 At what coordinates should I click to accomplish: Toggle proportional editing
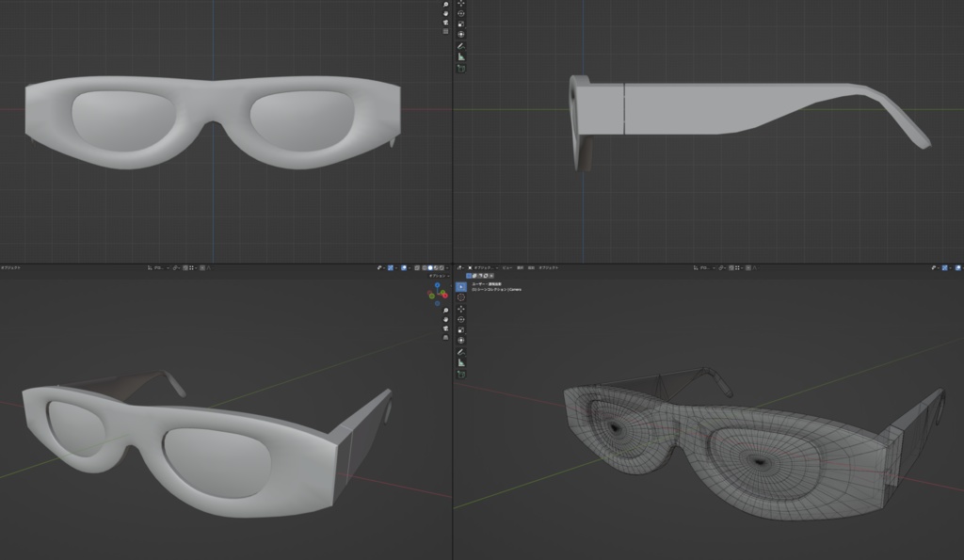click(x=747, y=270)
